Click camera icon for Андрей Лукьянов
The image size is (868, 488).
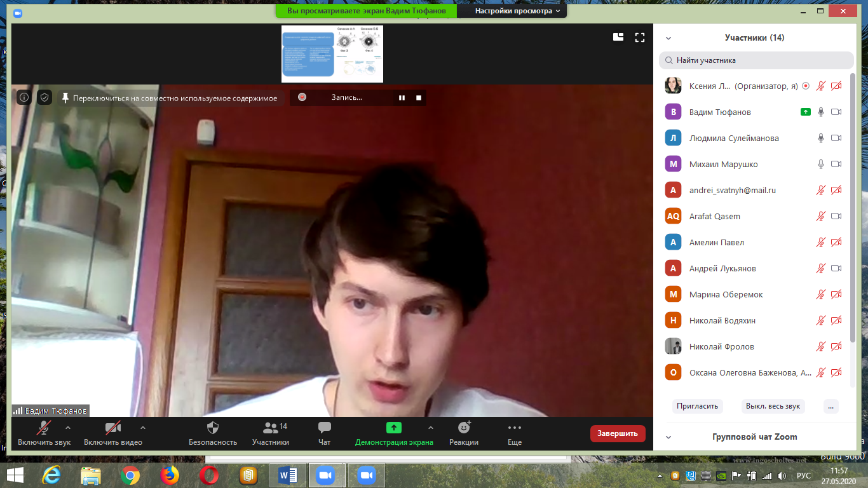point(836,268)
